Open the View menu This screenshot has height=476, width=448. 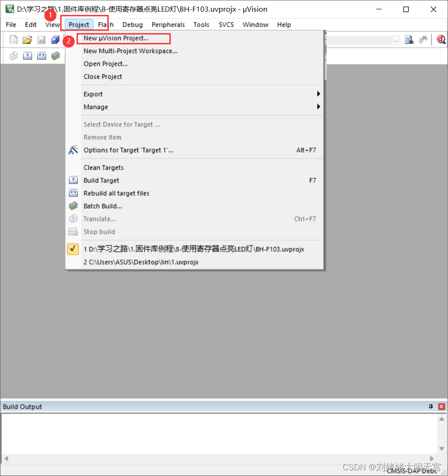(x=53, y=25)
